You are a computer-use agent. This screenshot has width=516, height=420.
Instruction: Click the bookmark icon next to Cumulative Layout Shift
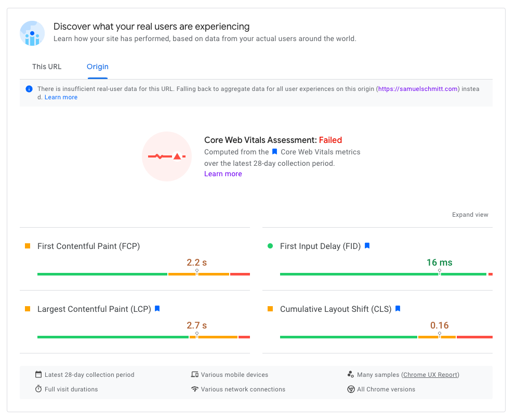pyautogui.click(x=398, y=309)
